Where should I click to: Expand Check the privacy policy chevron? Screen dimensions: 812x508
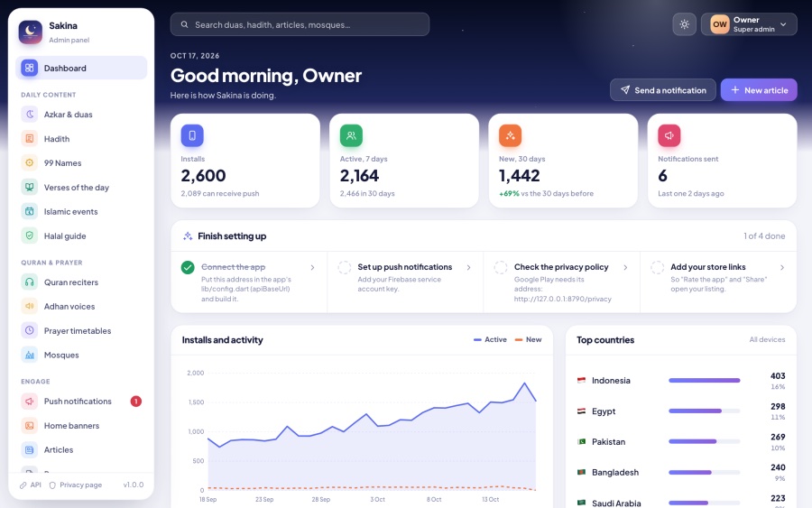(625, 268)
